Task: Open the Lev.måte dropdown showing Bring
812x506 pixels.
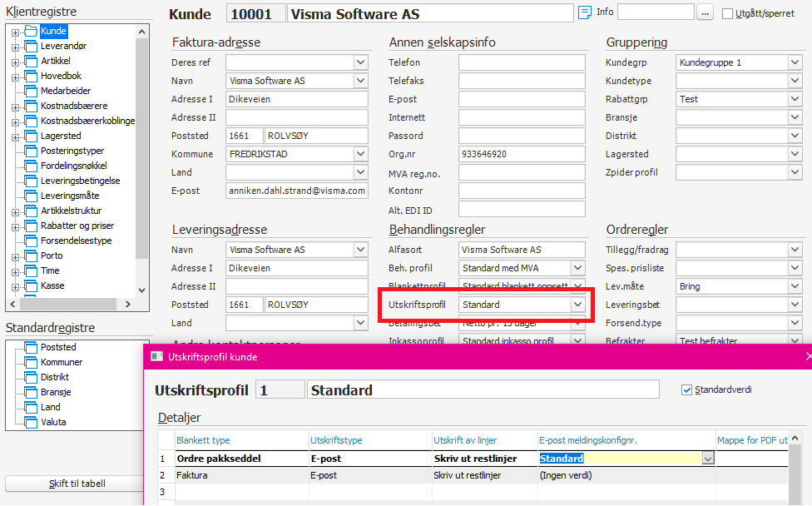Action: [795, 286]
